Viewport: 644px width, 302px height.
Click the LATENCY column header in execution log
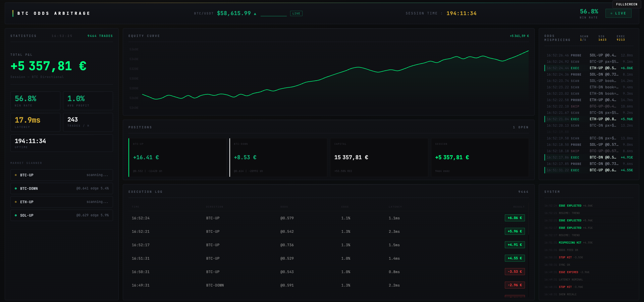(x=395, y=207)
